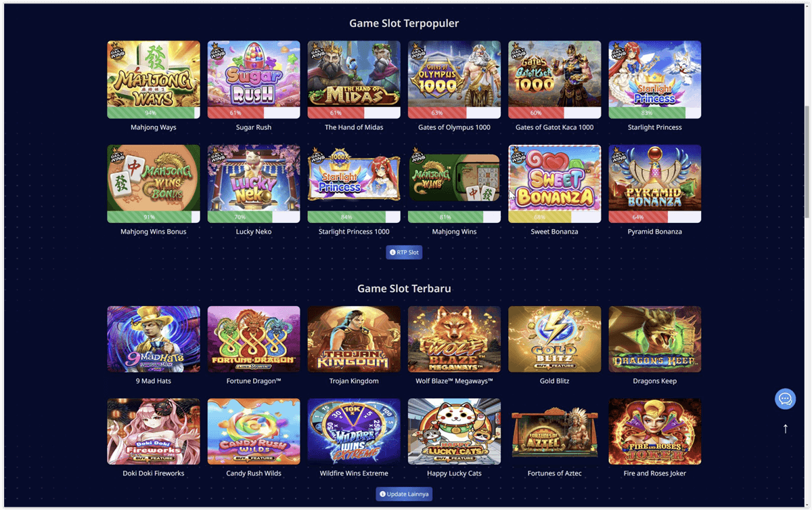Viewport: 812px width, 510px height.
Task: Click the Starlight Princess RTP percentage bar
Action: [x=654, y=113]
